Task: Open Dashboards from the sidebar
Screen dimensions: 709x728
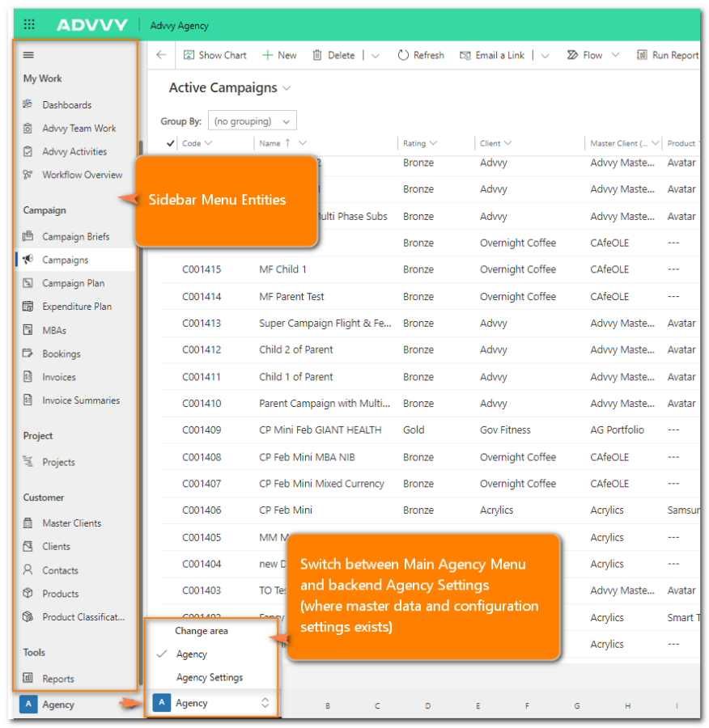Action: point(66,105)
